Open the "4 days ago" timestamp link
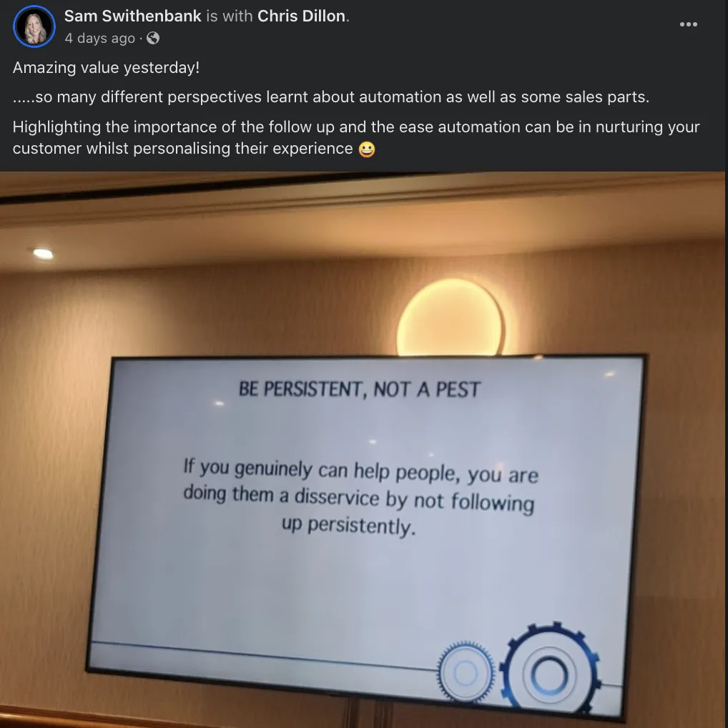Screen dimensions: 728x728 100,38
